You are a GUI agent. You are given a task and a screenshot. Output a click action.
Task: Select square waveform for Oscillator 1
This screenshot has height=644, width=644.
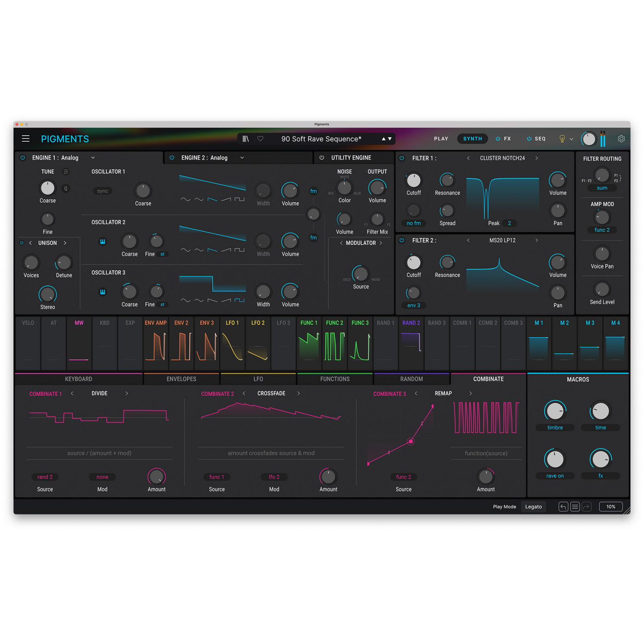(x=239, y=199)
